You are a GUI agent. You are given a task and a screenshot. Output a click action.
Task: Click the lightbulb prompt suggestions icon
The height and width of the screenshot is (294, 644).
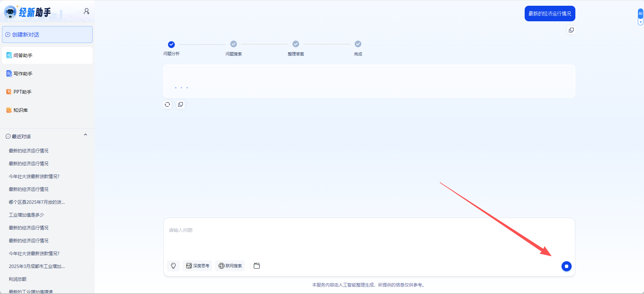[x=173, y=266]
